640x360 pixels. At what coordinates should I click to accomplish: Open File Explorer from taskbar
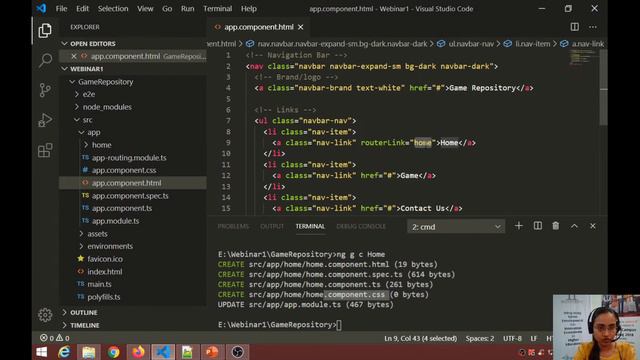(89, 352)
